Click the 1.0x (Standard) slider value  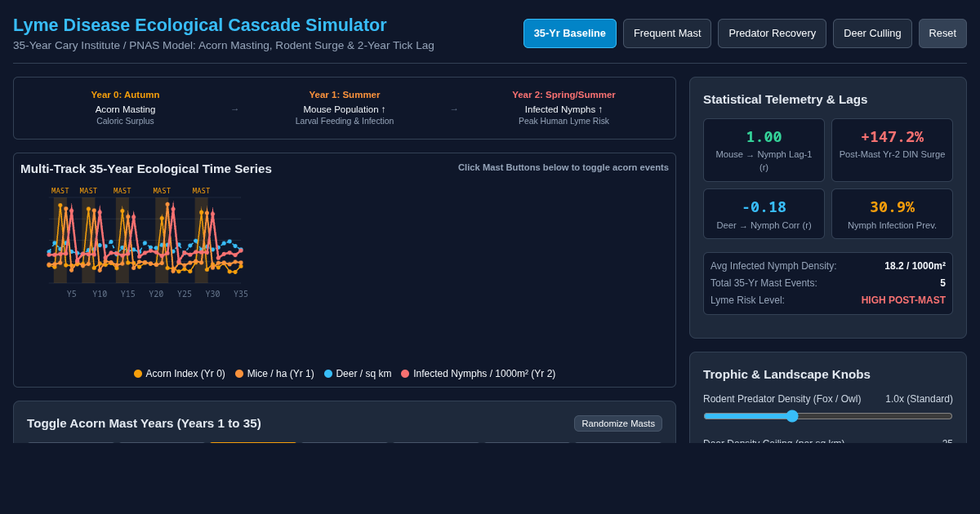pos(919,399)
